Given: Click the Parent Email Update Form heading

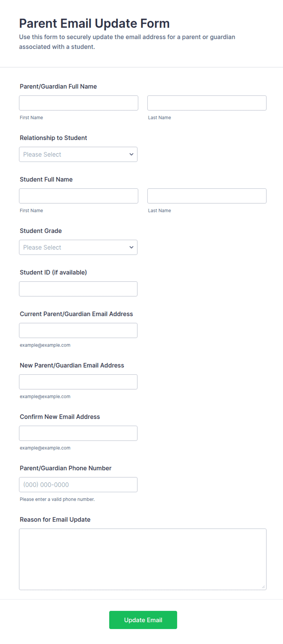Looking at the screenshot, I should [94, 23].
